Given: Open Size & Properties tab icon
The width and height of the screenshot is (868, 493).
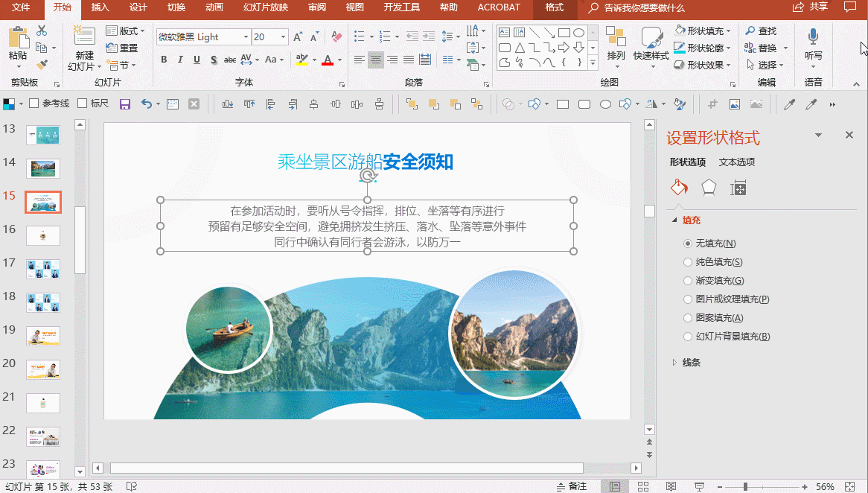Looking at the screenshot, I should click(x=738, y=188).
